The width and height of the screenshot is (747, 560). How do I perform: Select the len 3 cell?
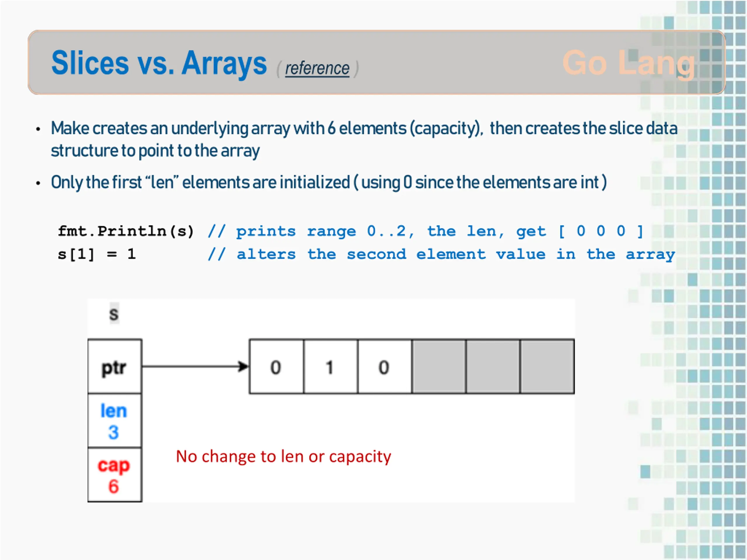point(114,421)
